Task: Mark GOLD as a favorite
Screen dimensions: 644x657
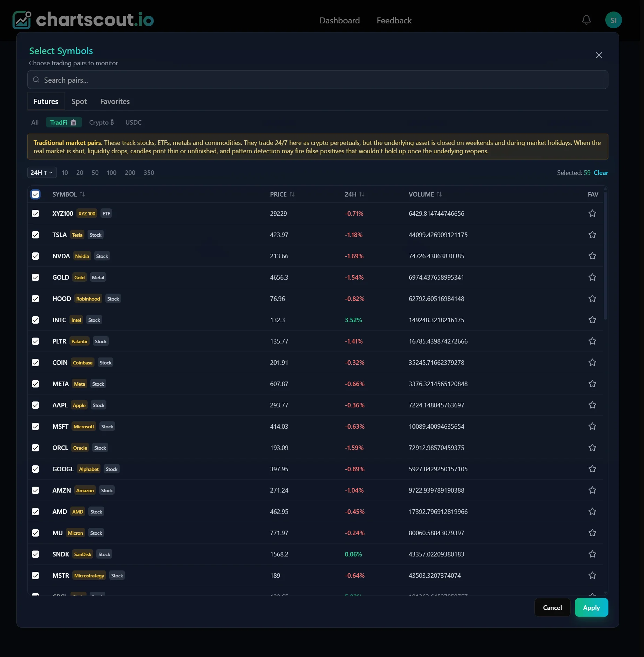Action: (x=592, y=277)
